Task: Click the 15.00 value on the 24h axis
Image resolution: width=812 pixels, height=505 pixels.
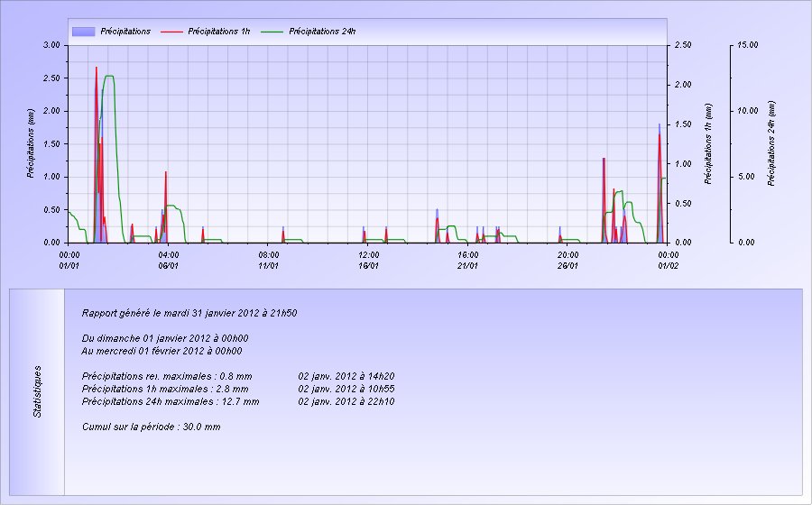Action: [x=747, y=45]
